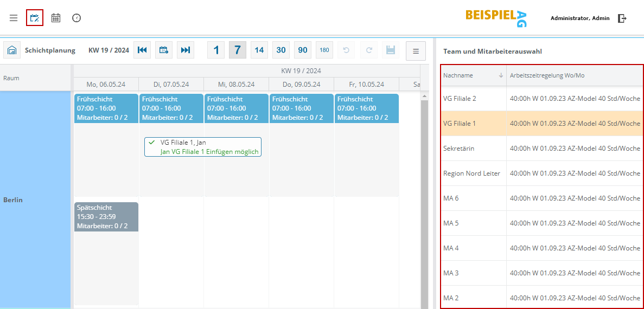
Task: Open the date picker calendar icon
Action: point(164,50)
